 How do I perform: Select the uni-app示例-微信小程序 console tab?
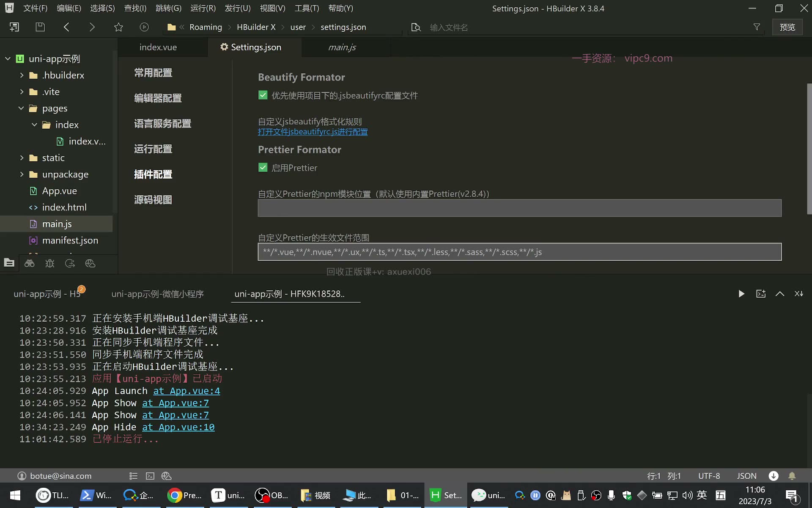pos(157,294)
